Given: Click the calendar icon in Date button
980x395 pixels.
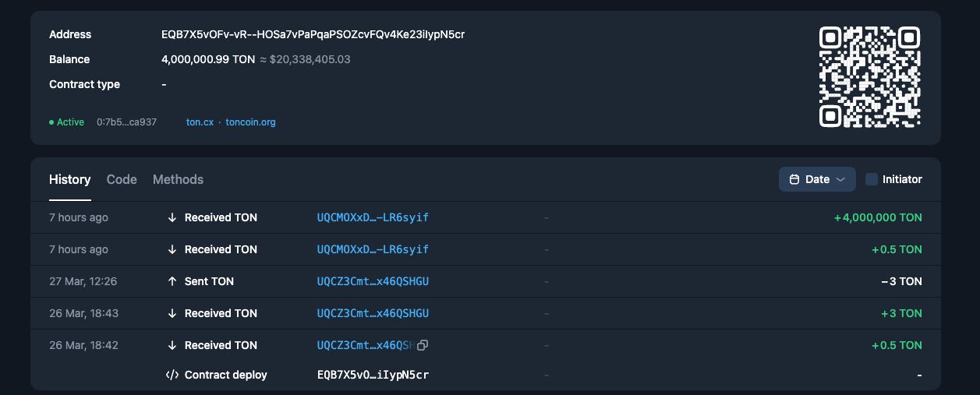Looking at the screenshot, I should pyautogui.click(x=794, y=179).
